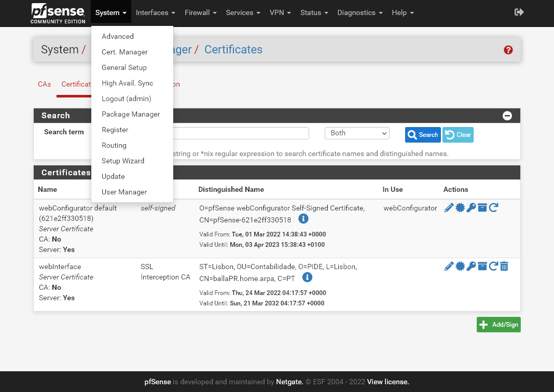Expand the Firewall menu in navbar
This screenshot has height=392, width=554.
pyautogui.click(x=200, y=12)
